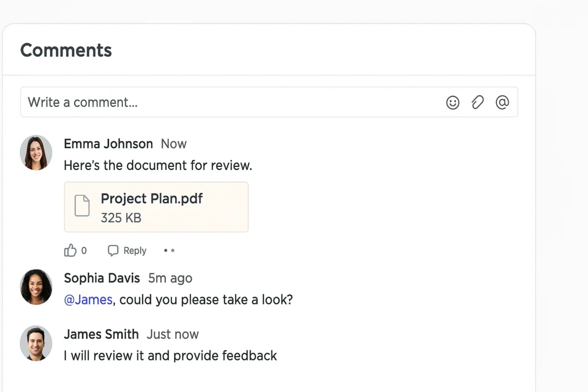Click the @ mention icon
This screenshot has height=392, width=588.
[x=502, y=103]
